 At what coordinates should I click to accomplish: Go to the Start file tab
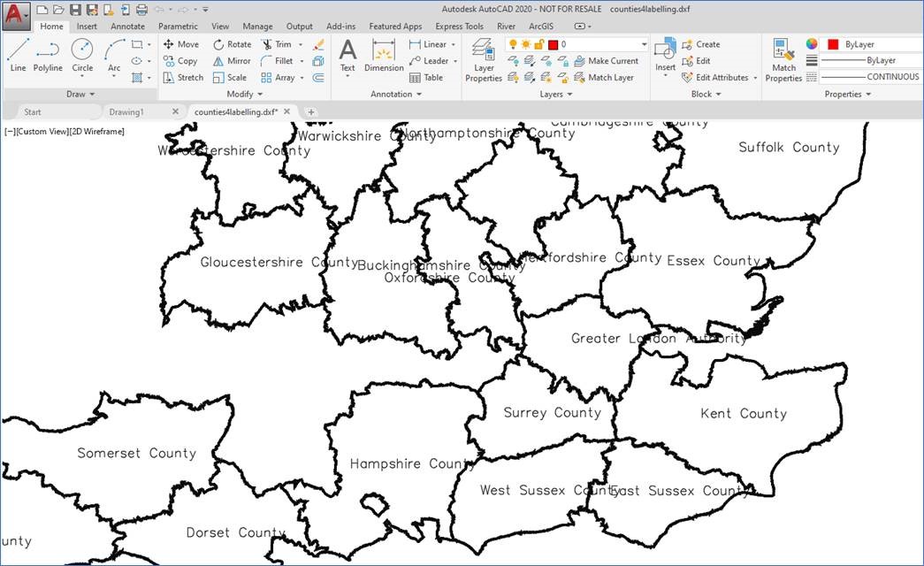33,111
